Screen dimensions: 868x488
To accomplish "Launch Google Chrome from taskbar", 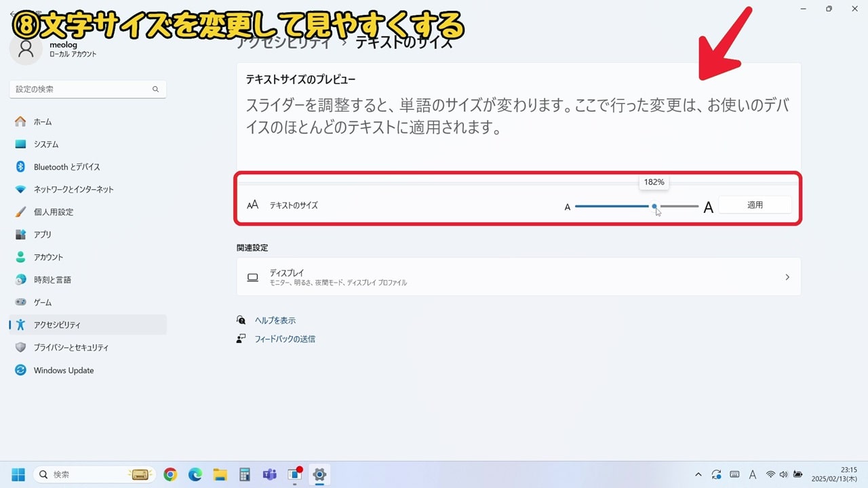I will [170, 474].
